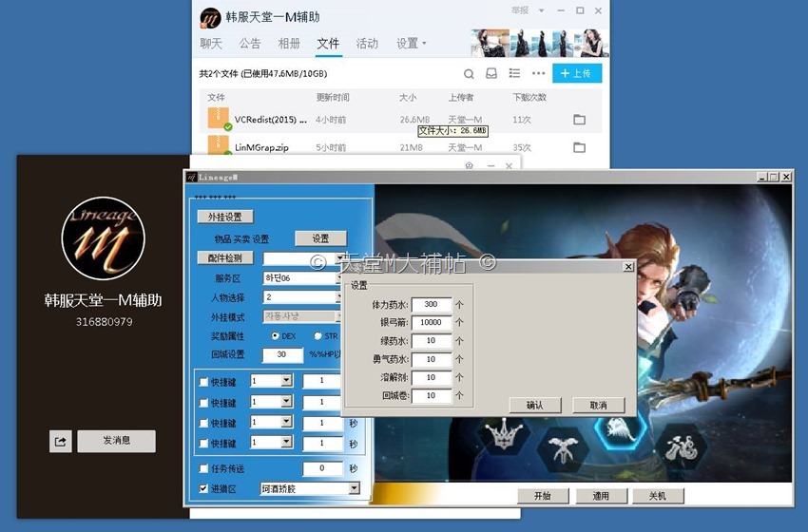Open the more options ellipsis icon
The height and width of the screenshot is (532, 808).
(x=538, y=74)
